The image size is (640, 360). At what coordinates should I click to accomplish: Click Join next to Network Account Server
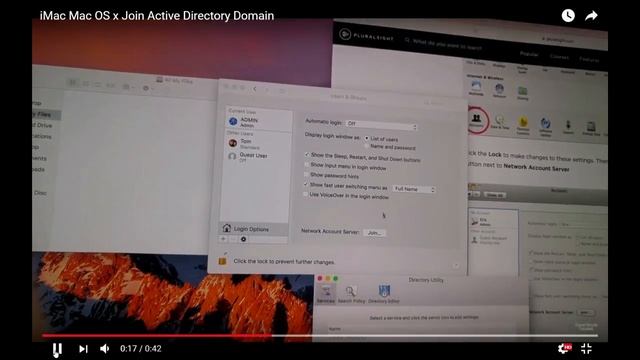pos(374,233)
